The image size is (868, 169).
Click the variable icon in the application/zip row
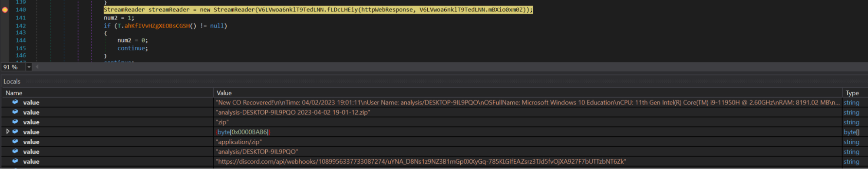pos(15,142)
